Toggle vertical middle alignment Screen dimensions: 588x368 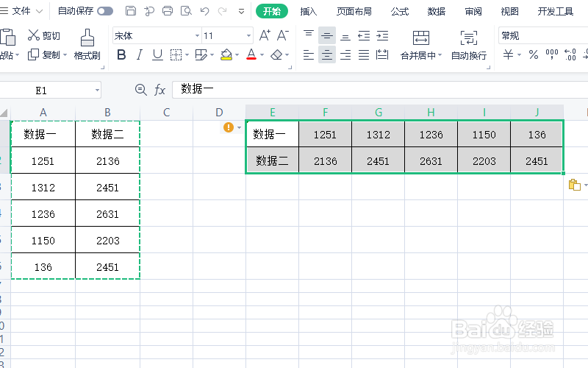327,35
